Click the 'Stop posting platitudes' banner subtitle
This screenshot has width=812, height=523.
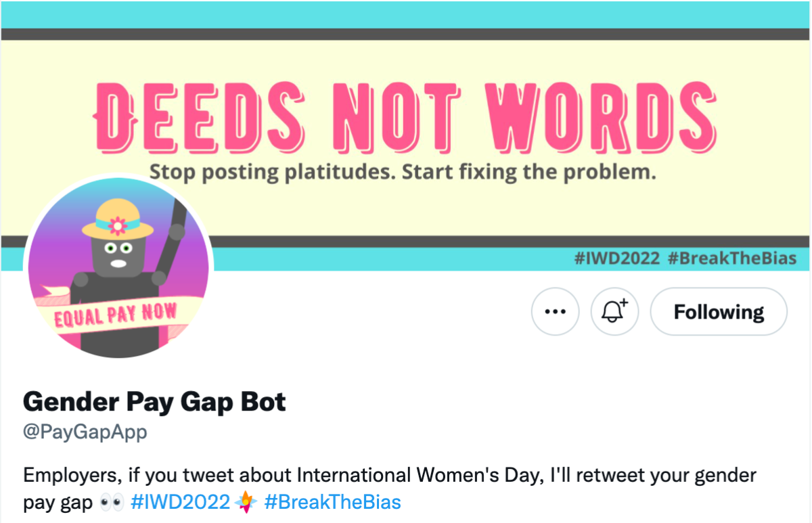coord(402,172)
